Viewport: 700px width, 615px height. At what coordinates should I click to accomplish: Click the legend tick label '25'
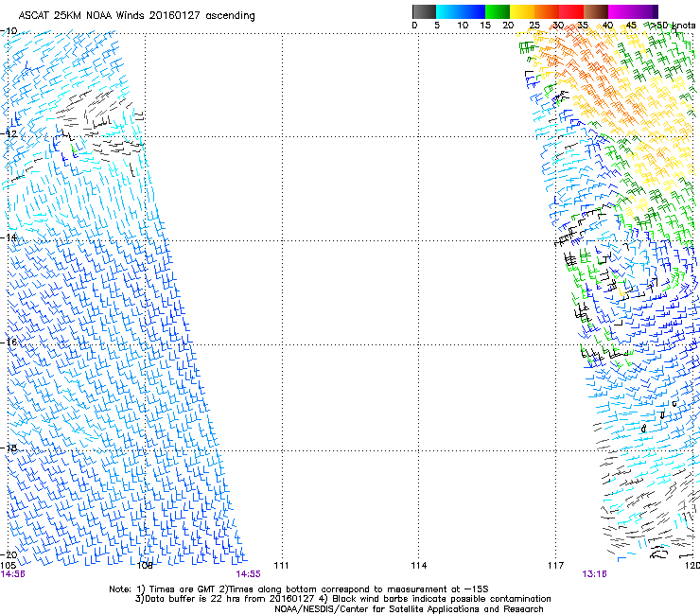tap(534, 26)
